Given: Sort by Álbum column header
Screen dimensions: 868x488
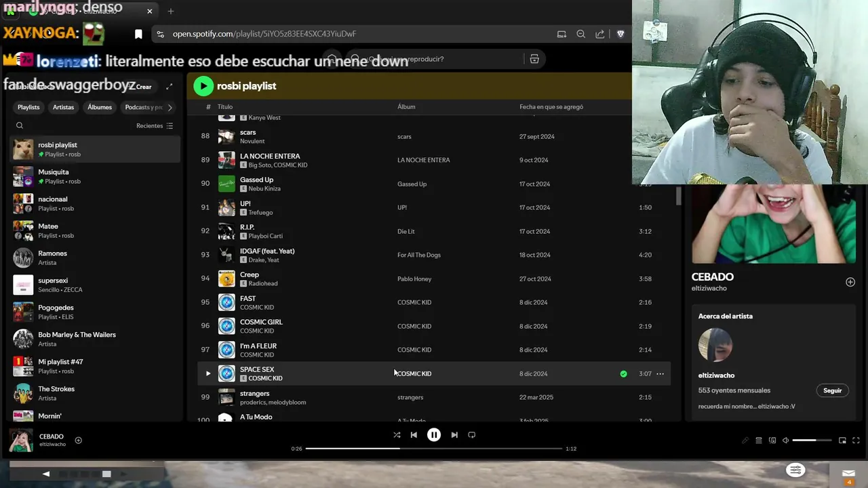Looking at the screenshot, I should 406,106.
